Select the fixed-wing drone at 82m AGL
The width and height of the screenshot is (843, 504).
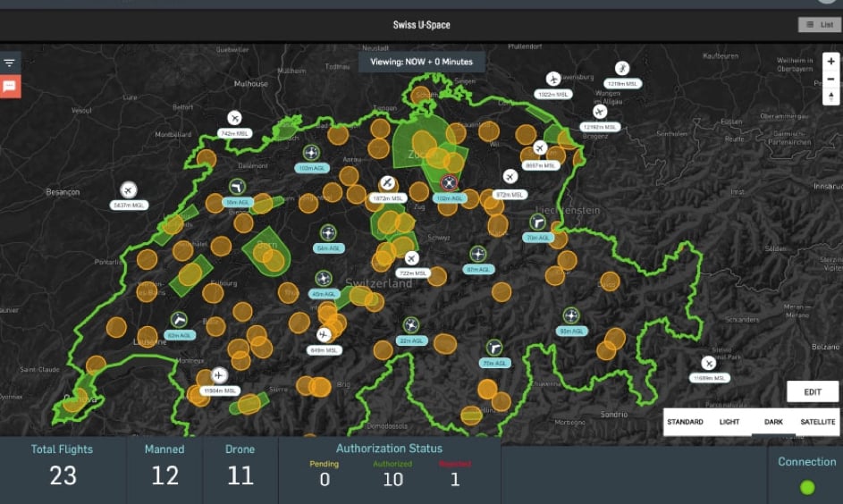pyautogui.click(x=179, y=320)
